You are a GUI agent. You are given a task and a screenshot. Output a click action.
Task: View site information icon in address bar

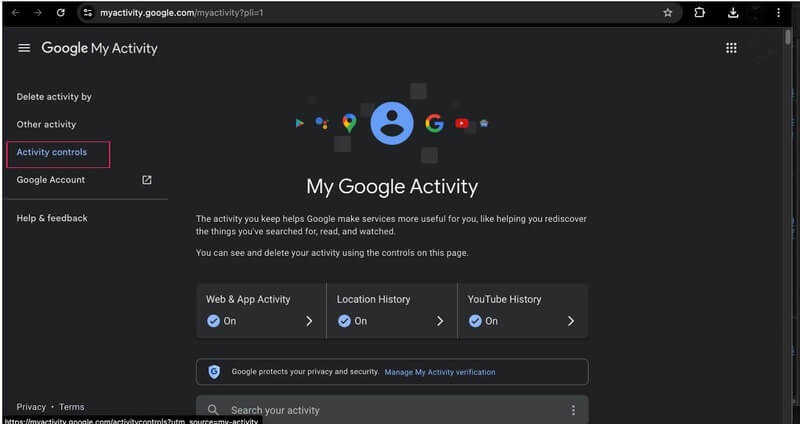(x=88, y=13)
